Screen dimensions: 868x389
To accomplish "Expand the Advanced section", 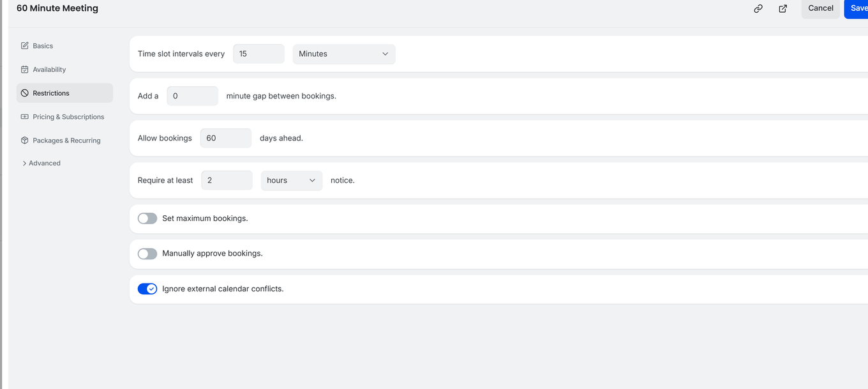I will (43, 163).
